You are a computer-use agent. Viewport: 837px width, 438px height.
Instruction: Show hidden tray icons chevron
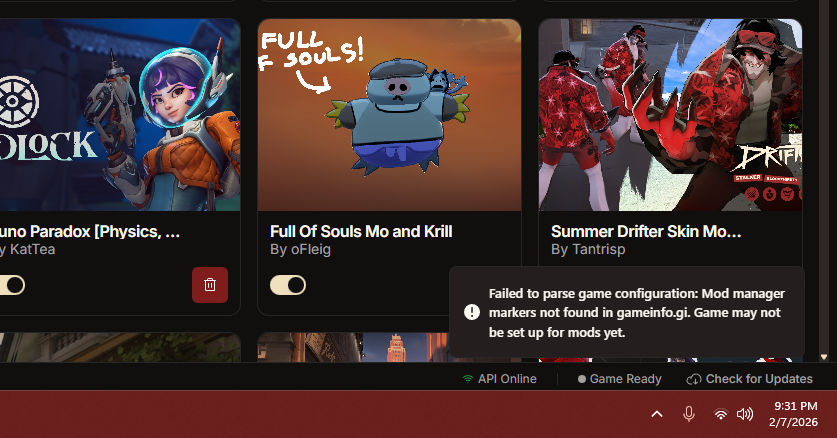tap(657, 414)
